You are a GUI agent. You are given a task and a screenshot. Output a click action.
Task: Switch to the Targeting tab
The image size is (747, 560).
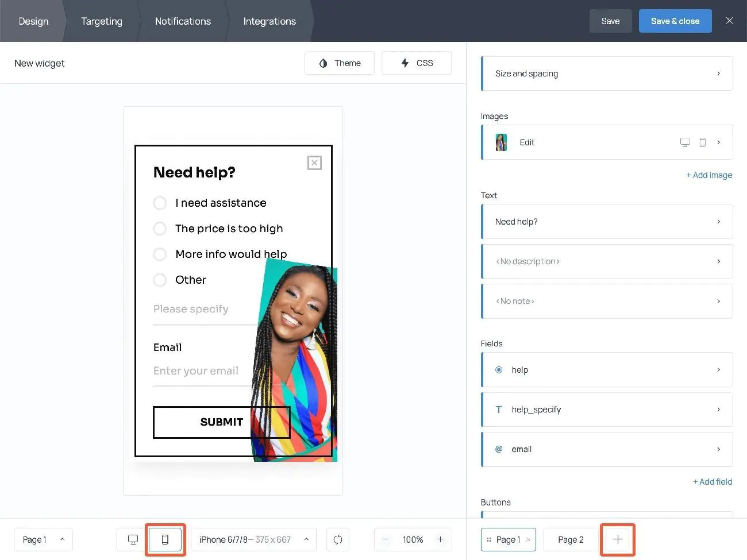102,21
